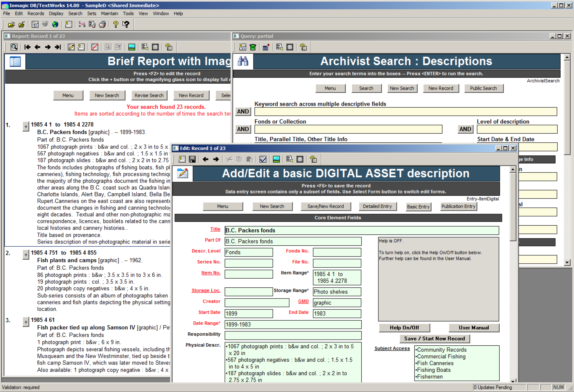Viewport: 574px width, 392px height.
Task: Click the Save record floppy disk icon
Action: tap(192, 159)
